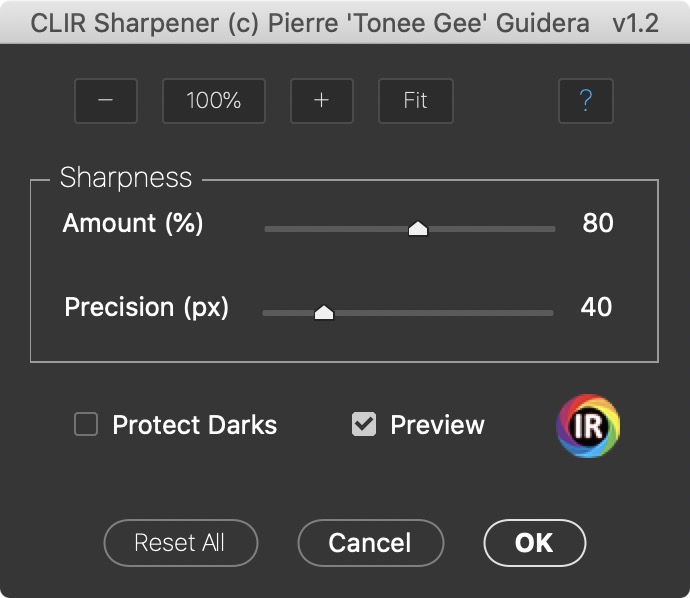Click the rainbow IR logo icon
690x598 pixels.
click(x=588, y=426)
